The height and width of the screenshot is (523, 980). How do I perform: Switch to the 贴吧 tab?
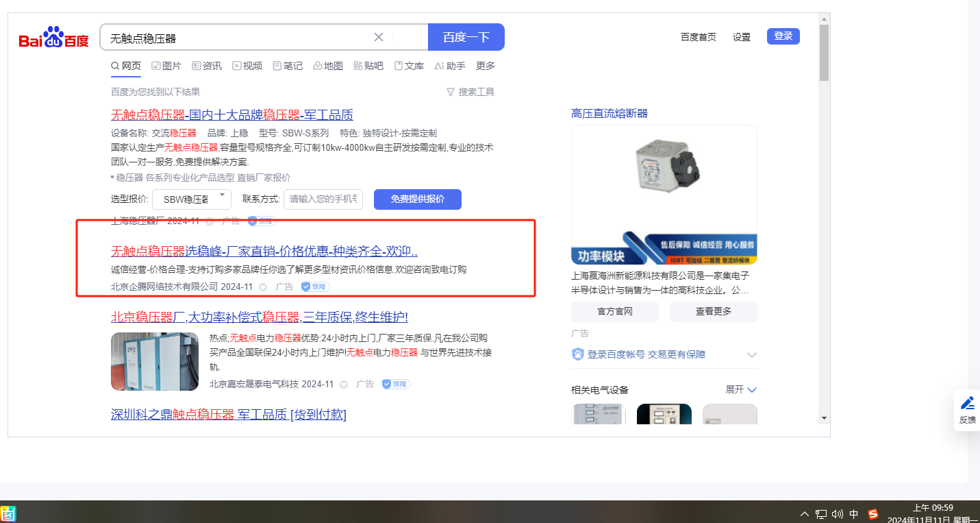pyautogui.click(x=368, y=66)
